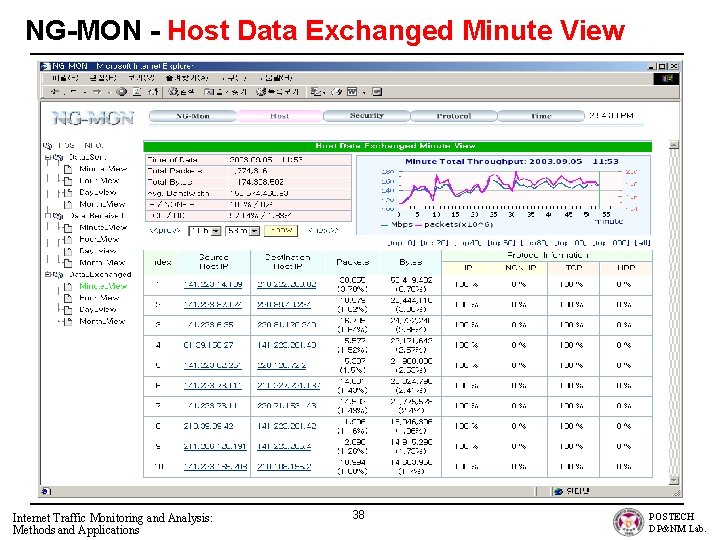Switch to the Host tab
Screen dimensions: 720x540
[279, 116]
